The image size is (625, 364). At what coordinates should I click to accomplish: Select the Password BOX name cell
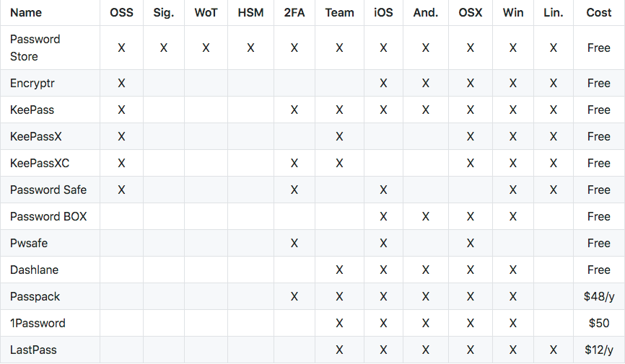48,217
